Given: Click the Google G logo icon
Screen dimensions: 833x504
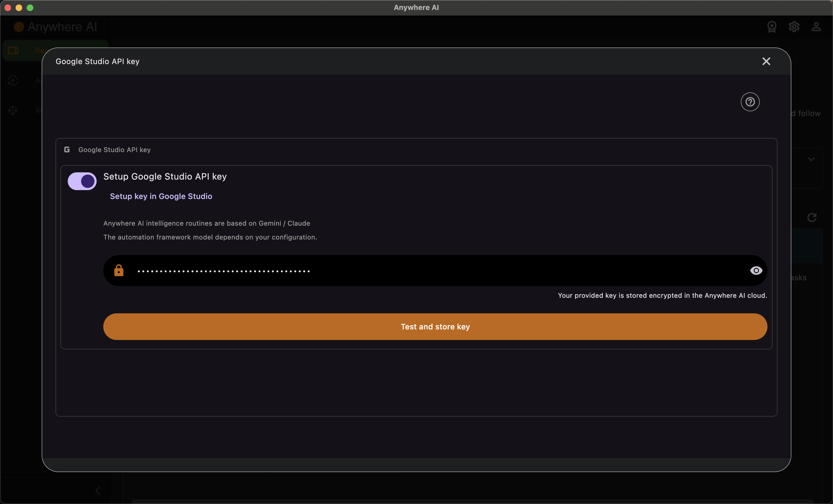Looking at the screenshot, I should pyautogui.click(x=67, y=150).
